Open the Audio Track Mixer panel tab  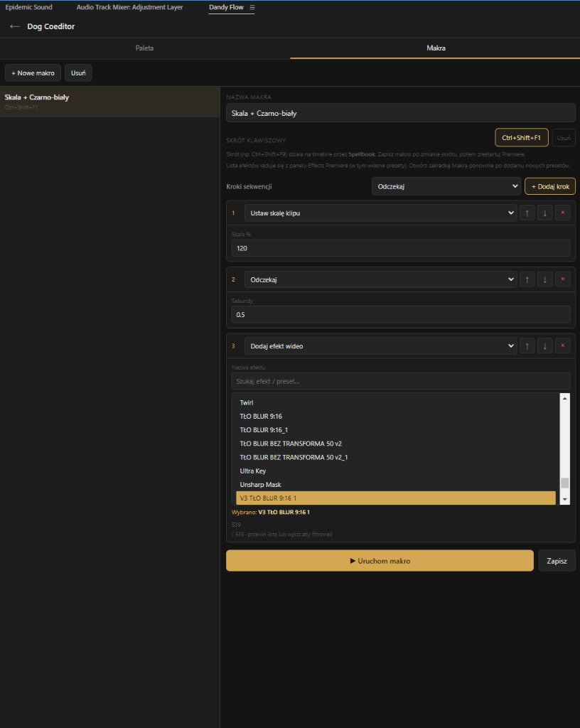(129, 7)
